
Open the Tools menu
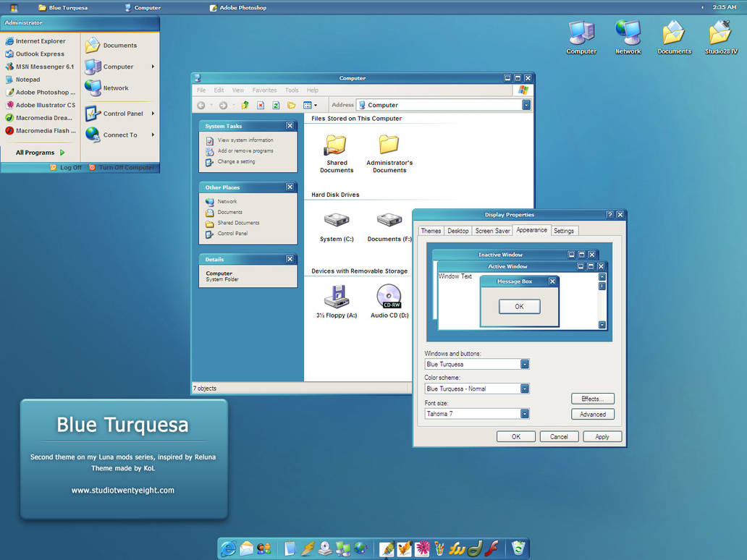point(292,90)
